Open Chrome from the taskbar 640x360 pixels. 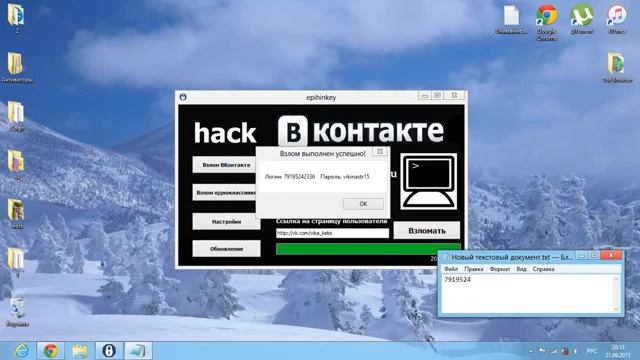(51, 351)
